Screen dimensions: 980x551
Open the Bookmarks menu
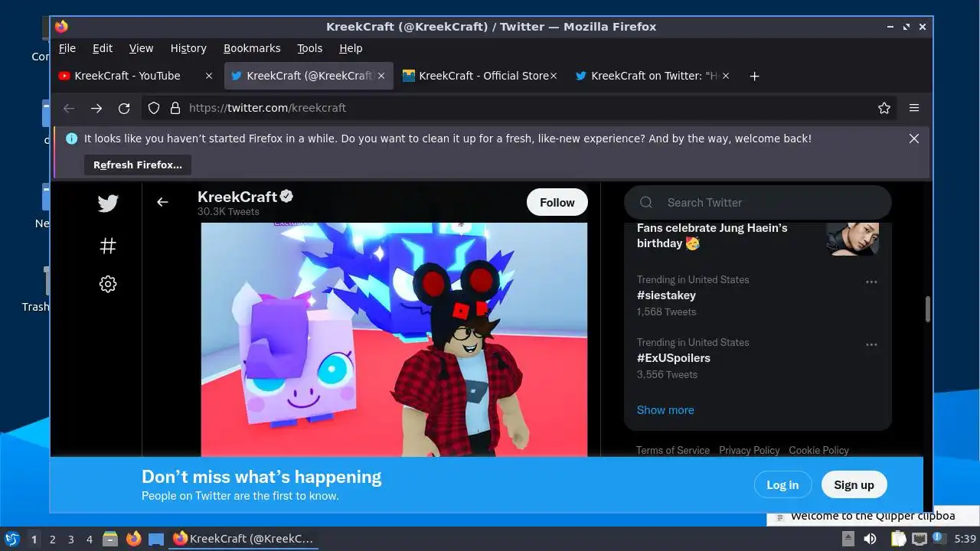coord(252,48)
